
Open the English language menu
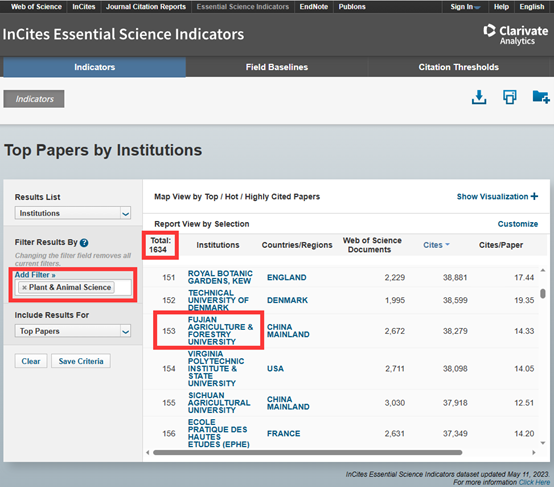pyautogui.click(x=532, y=7)
